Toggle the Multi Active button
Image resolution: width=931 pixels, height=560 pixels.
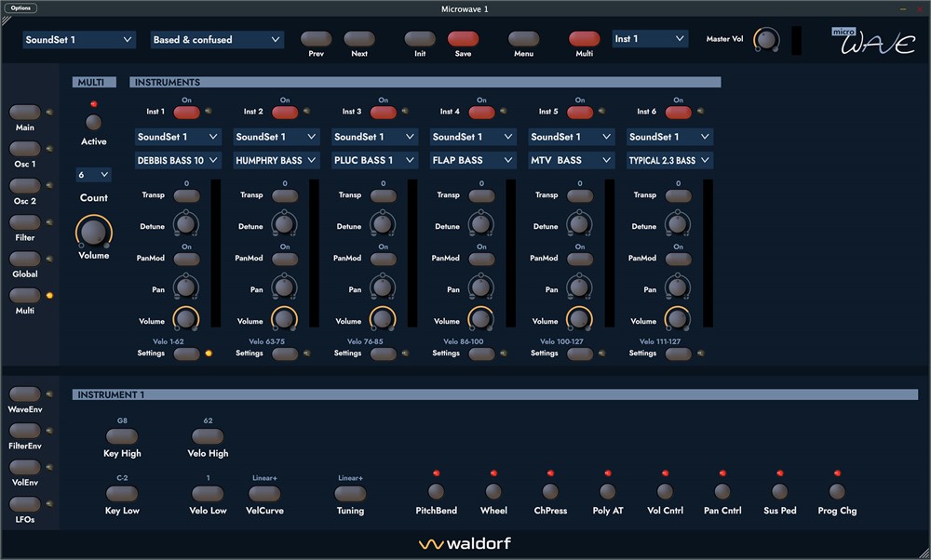click(93, 123)
